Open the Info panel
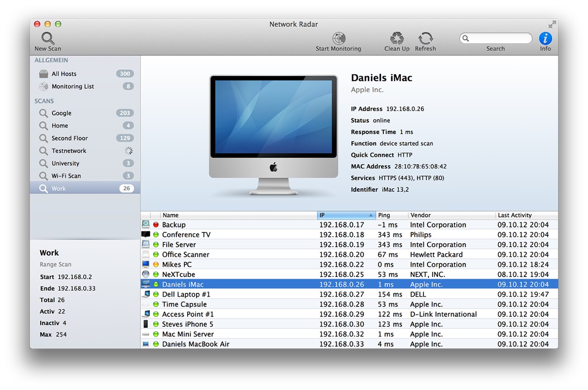The height and width of the screenshot is (390, 588). click(x=546, y=38)
